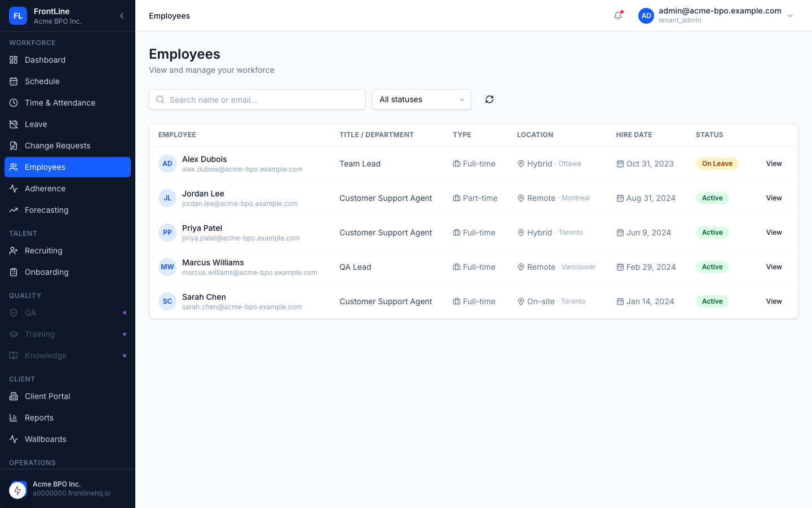The width and height of the screenshot is (812, 508).
Task: Open the Wallboards section icon
Action: click(x=14, y=439)
